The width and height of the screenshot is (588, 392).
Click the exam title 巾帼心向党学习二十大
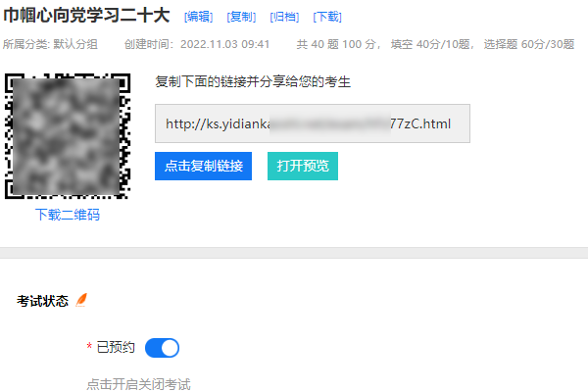point(86,16)
